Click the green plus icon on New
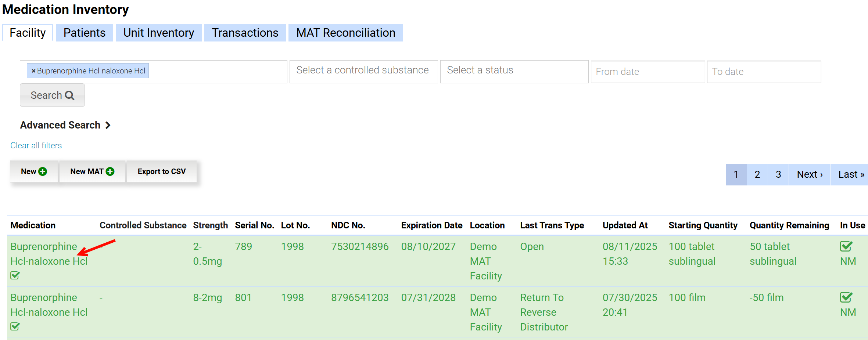The width and height of the screenshot is (868, 340). (x=43, y=171)
